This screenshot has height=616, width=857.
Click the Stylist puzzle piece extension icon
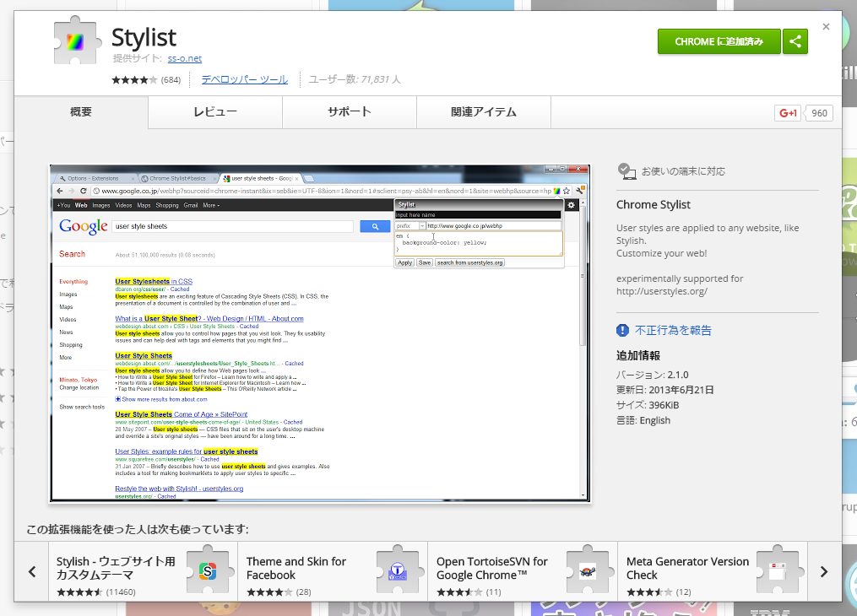click(78, 41)
